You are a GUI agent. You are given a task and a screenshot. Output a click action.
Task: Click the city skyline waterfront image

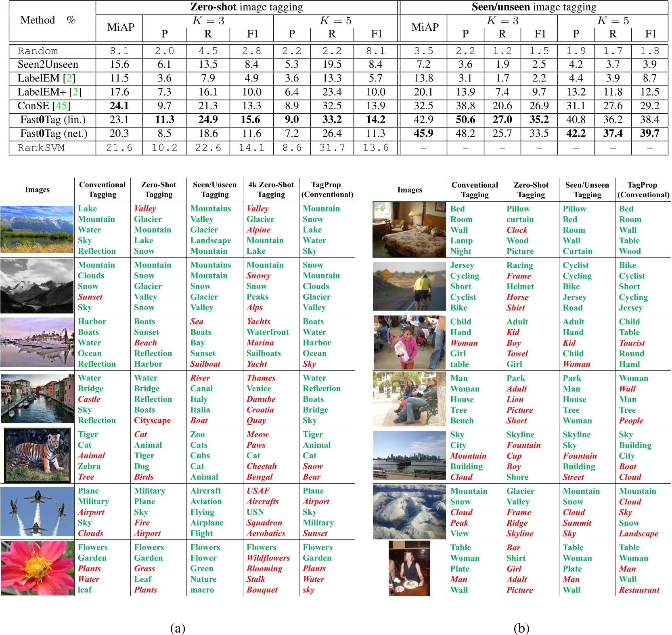pyautogui.click(x=409, y=455)
